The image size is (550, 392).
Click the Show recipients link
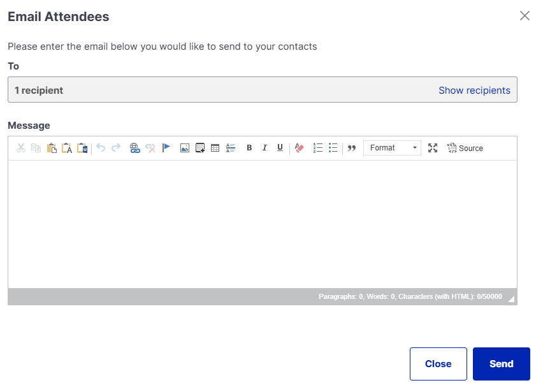pyautogui.click(x=474, y=91)
